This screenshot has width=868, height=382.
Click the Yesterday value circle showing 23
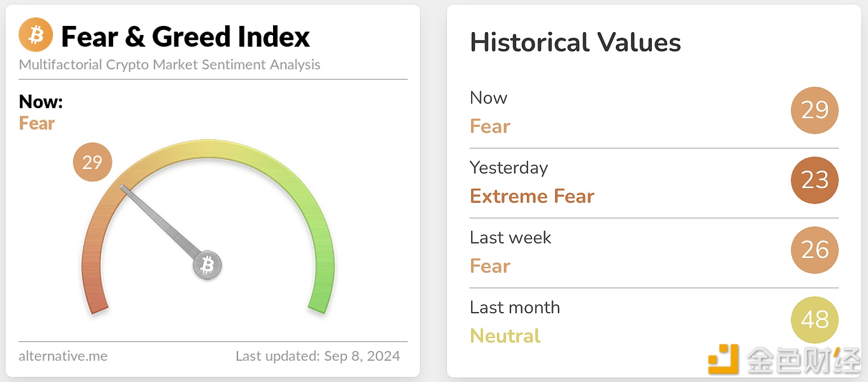coord(815,180)
